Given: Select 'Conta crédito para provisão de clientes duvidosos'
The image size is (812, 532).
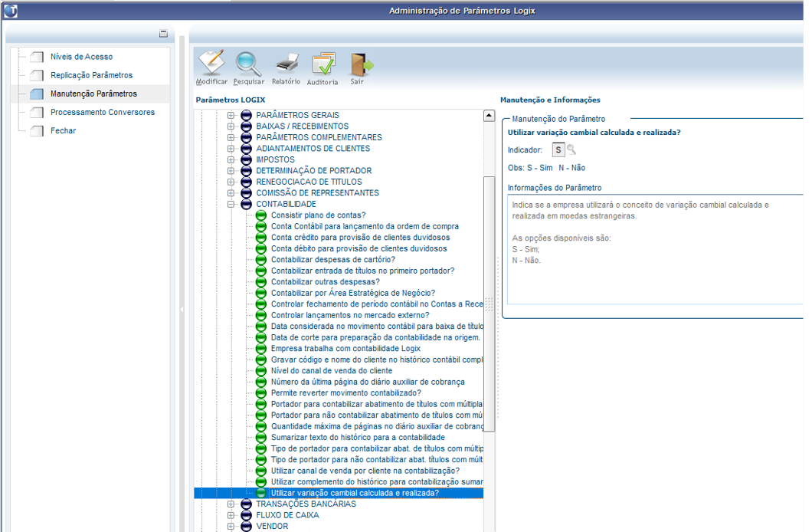Looking at the screenshot, I should 361,237.
